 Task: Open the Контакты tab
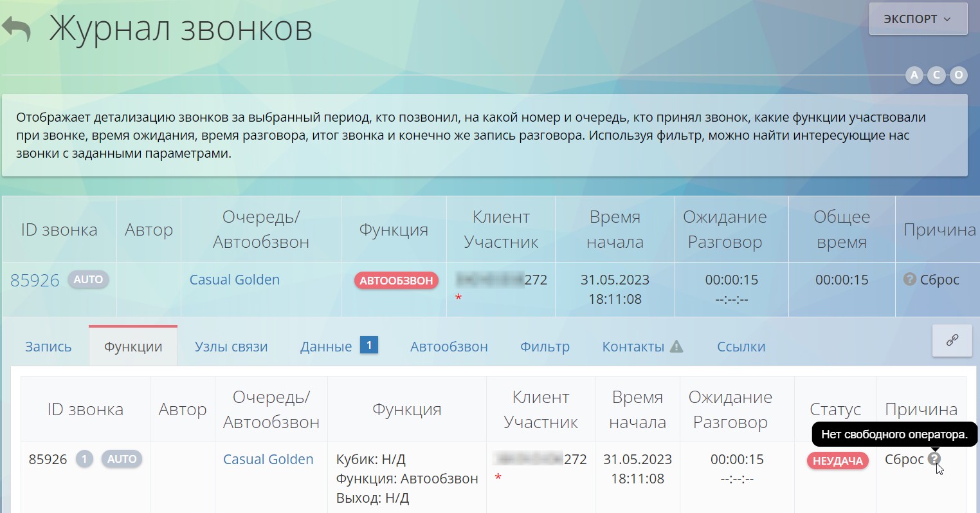pos(633,347)
